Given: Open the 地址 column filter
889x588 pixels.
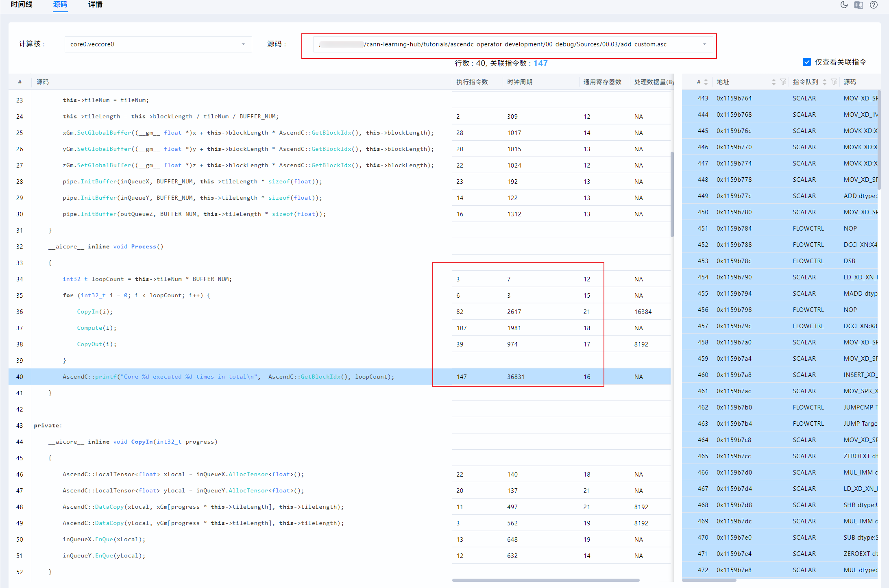Looking at the screenshot, I should pyautogui.click(x=783, y=82).
